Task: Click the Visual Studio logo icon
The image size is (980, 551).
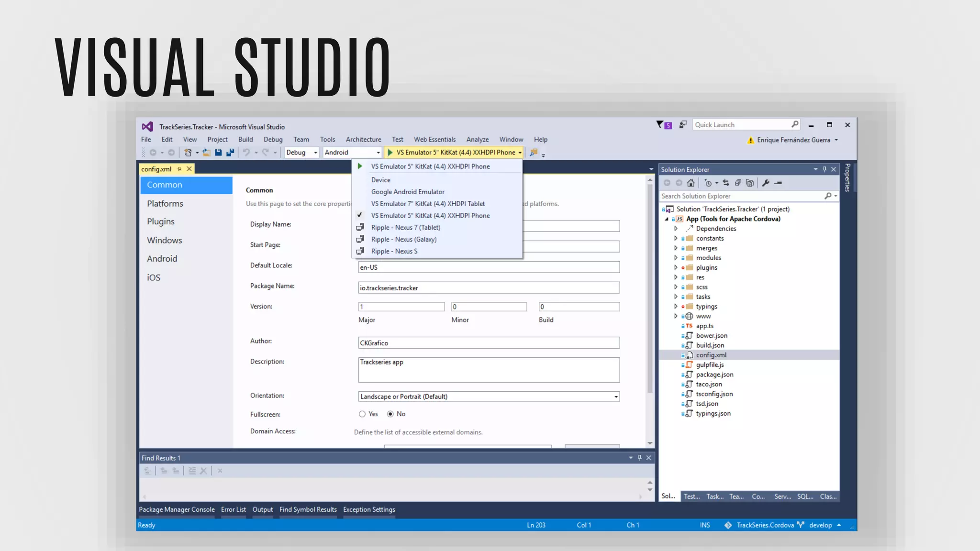Action: (x=147, y=126)
